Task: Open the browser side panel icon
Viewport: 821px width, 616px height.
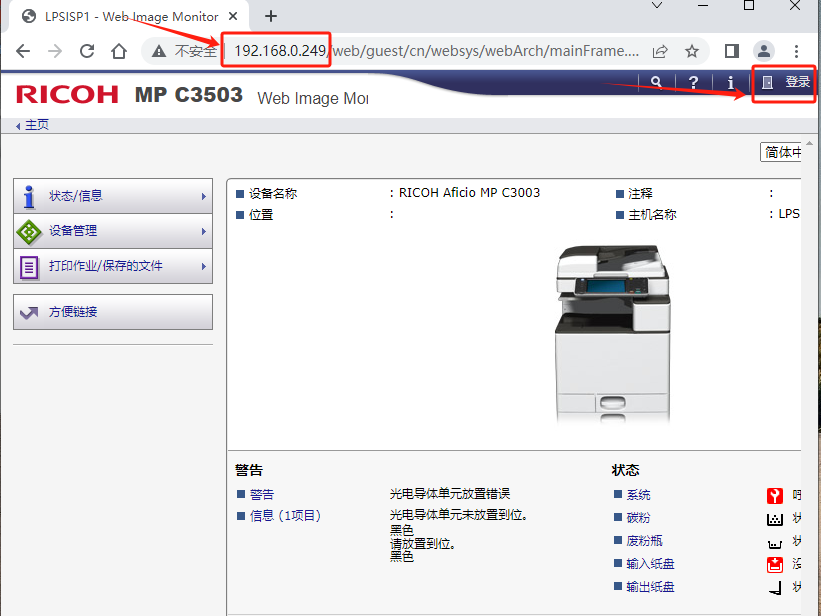Action: click(x=732, y=51)
